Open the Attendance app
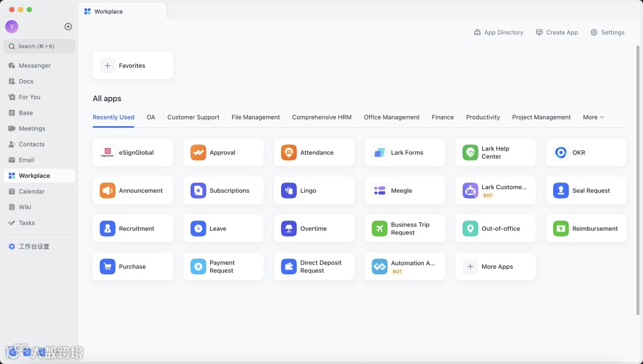The width and height of the screenshot is (643, 364). pos(314,152)
